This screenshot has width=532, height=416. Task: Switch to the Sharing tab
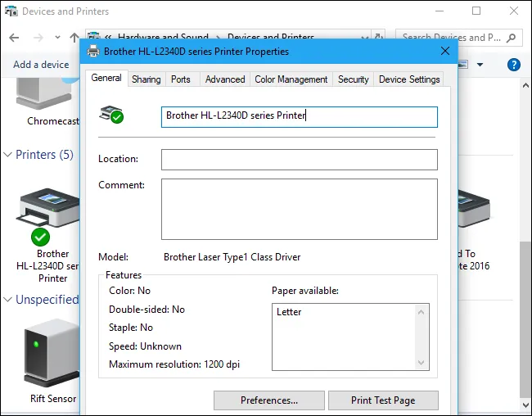click(x=146, y=79)
